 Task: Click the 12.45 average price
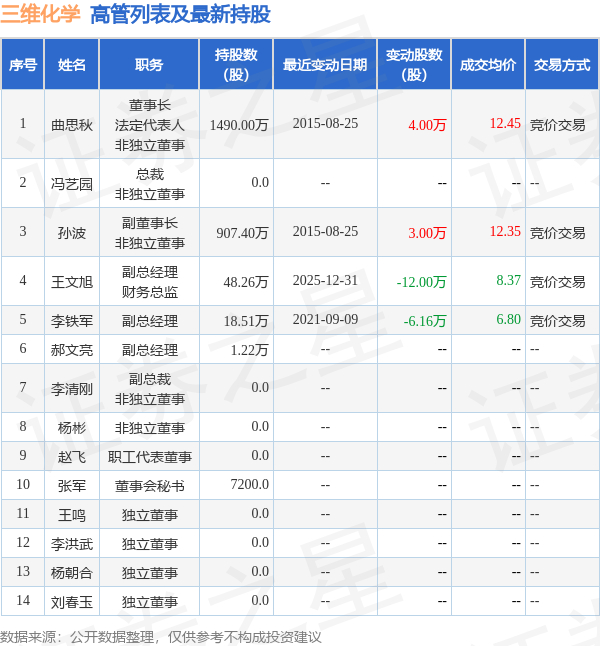point(505,124)
